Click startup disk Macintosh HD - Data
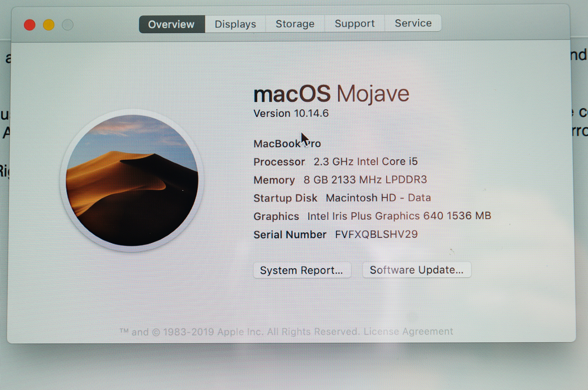The image size is (588, 390). [378, 198]
